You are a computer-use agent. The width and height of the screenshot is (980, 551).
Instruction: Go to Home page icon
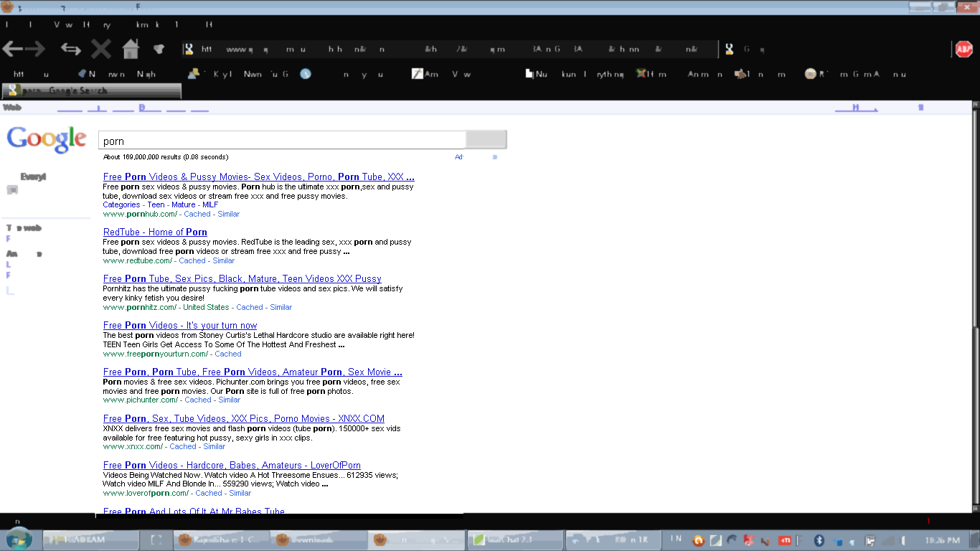[x=130, y=49]
